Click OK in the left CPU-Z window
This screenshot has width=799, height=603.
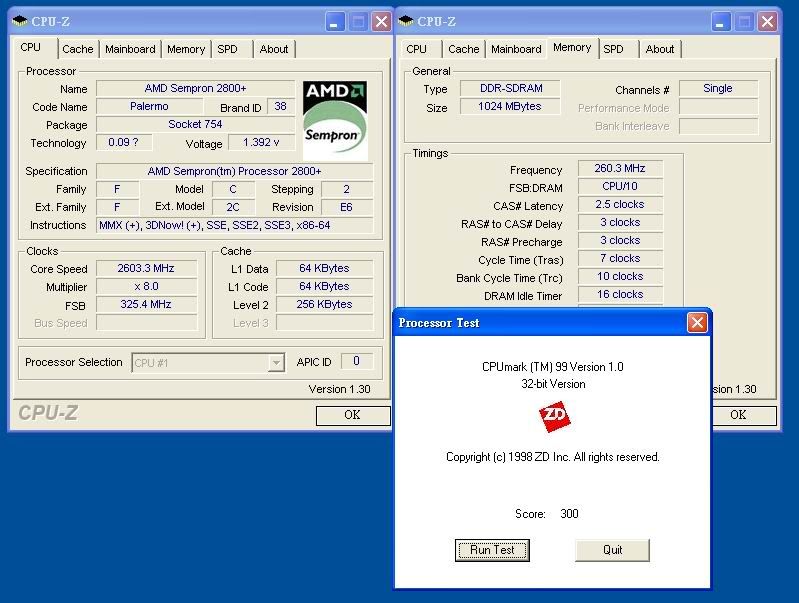click(352, 415)
